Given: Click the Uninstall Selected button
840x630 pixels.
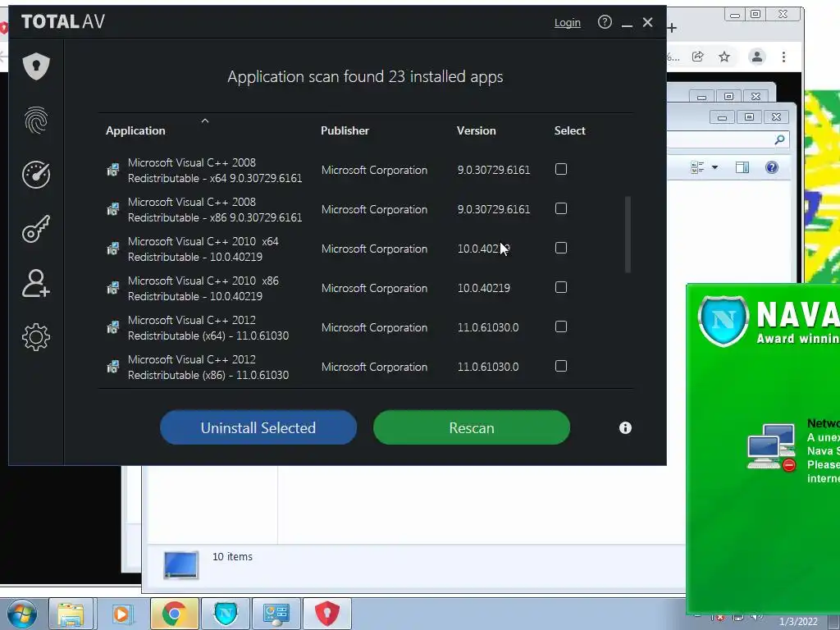Looking at the screenshot, I should coord(258,427).
